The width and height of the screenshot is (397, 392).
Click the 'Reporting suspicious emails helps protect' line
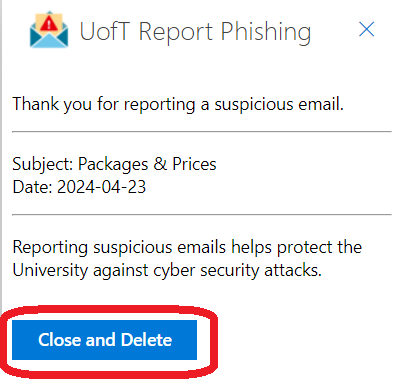point(187,248)
